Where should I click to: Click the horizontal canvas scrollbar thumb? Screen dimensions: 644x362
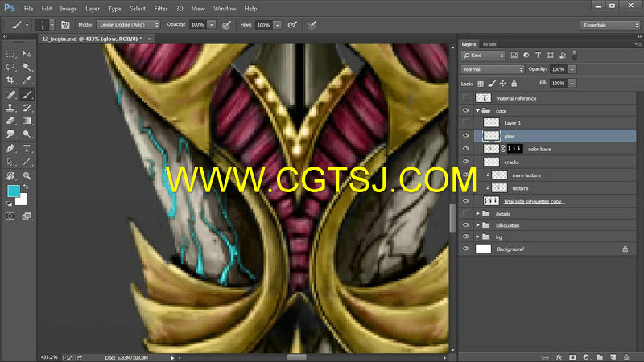point(296,357)
